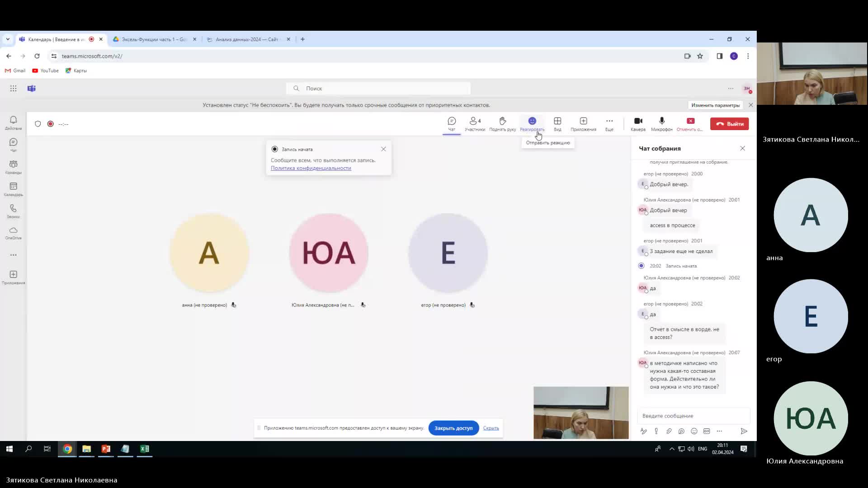This screenshot has width=868, height=488.
Task: Click Изменить параметры status button
Action: coord(715,105)
